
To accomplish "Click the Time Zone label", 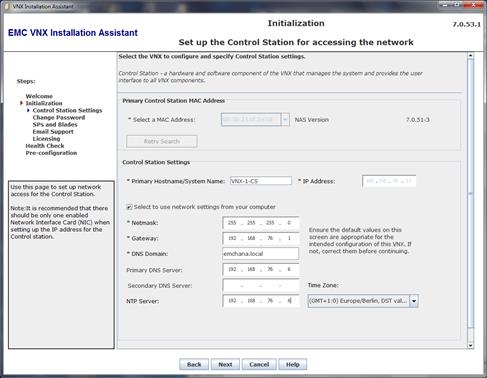I will (323, 285).
